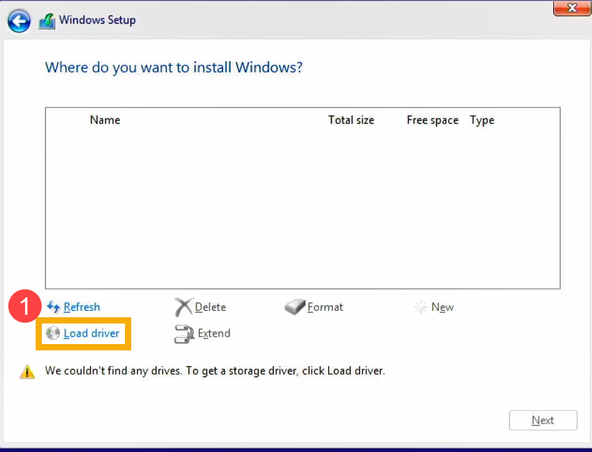Click the Windows Setup title bar icon
This screenshot has width=592, height=452.
pos(47,21)
